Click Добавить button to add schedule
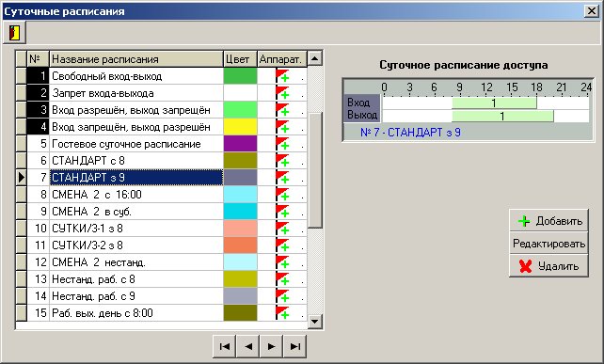The image size is (604, 364). tap(548, 221)
